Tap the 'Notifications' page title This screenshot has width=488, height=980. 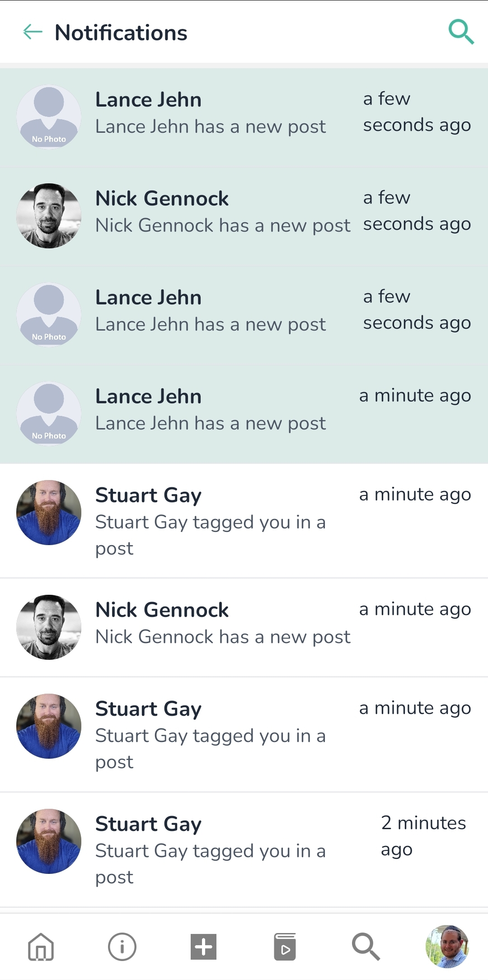point(121,33)
